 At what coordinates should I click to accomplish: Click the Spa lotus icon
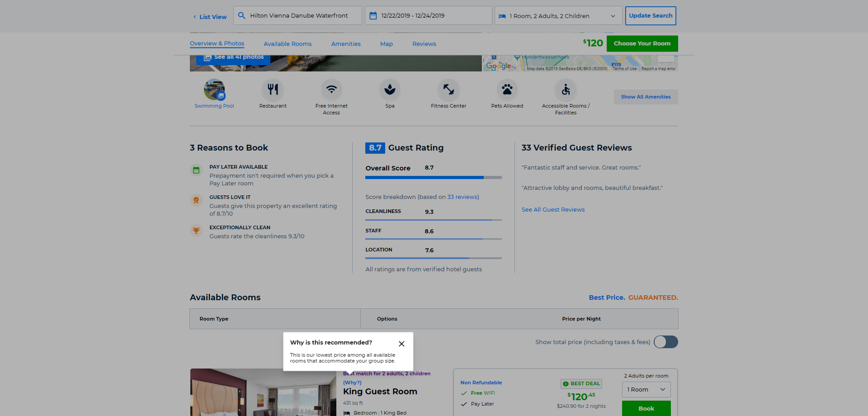390,90
